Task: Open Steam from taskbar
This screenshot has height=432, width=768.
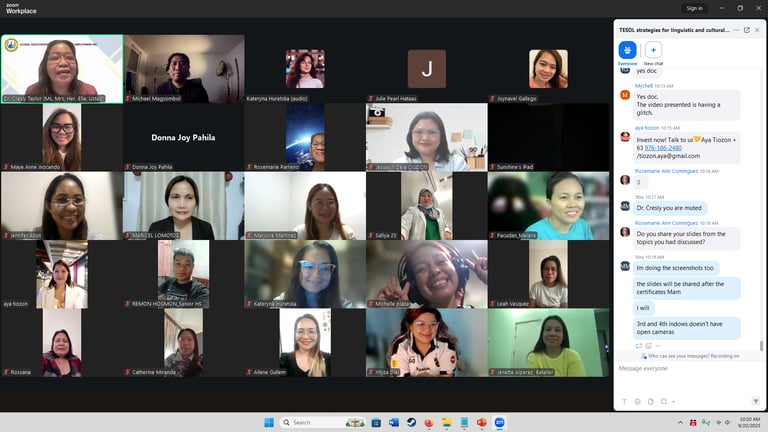Action: click(x=411, y=423)
